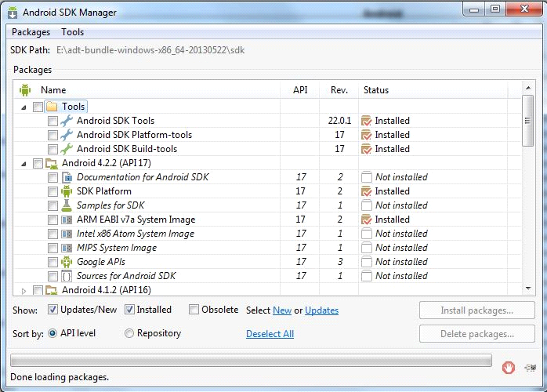
Task: Click the Android SDK Manager title bar icon
Action: point(13,13)
